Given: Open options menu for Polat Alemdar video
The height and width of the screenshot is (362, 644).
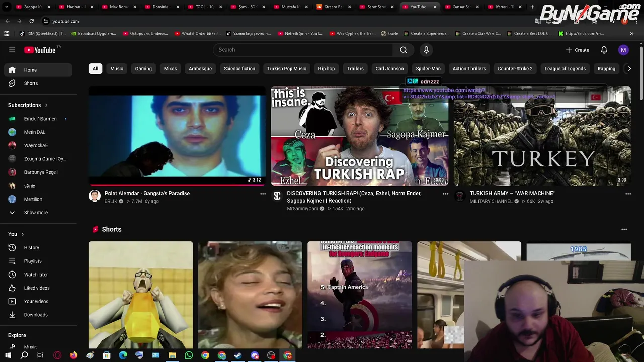Looking at the screenshot, I should pyautogui.click(x=263, y=194).
